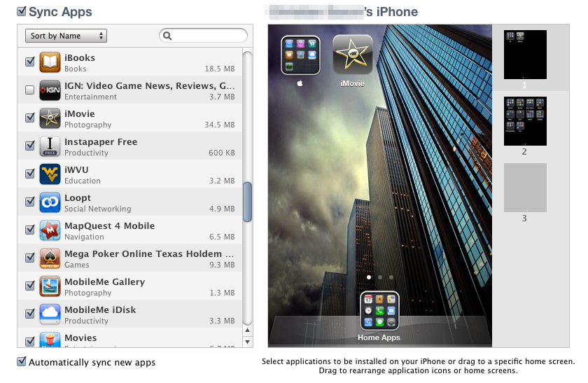Select the Loopt app name
This screenshot has height=383, width=588.
pyautogui.click(x=78, y=198)
